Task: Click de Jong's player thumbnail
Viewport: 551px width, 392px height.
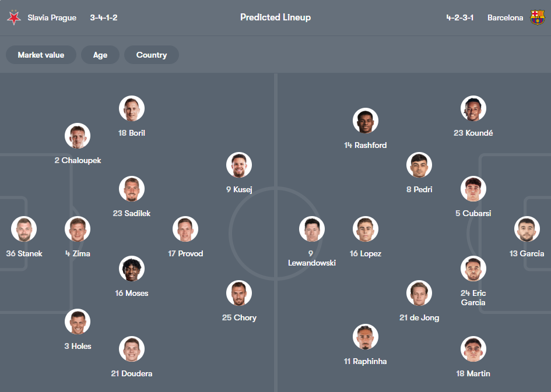Action: [419, 293]
